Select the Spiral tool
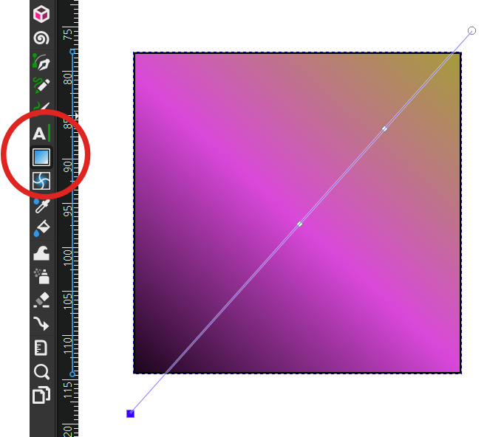Viewport: 504px width, 437px height. click(41, 38)
